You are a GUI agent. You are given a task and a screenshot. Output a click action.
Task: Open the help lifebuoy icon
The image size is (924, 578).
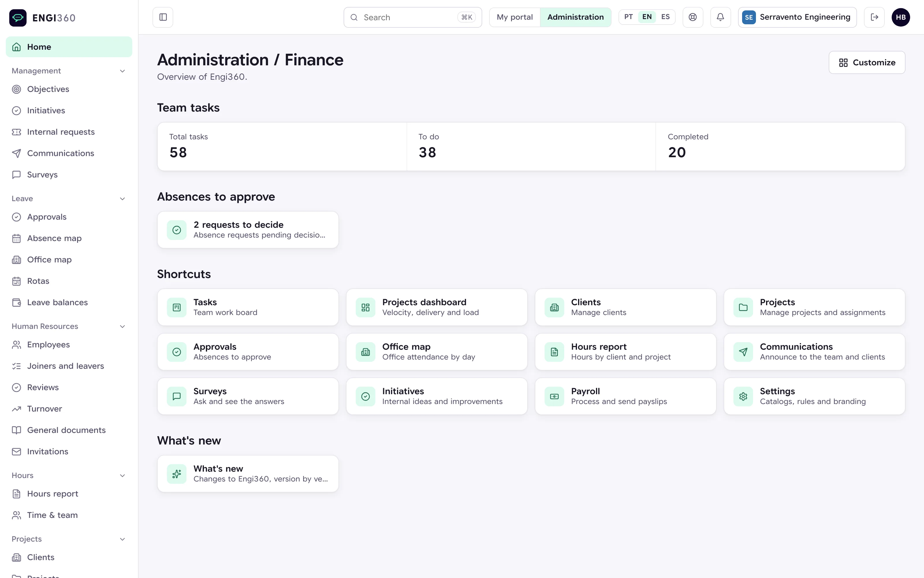(693, 17)
